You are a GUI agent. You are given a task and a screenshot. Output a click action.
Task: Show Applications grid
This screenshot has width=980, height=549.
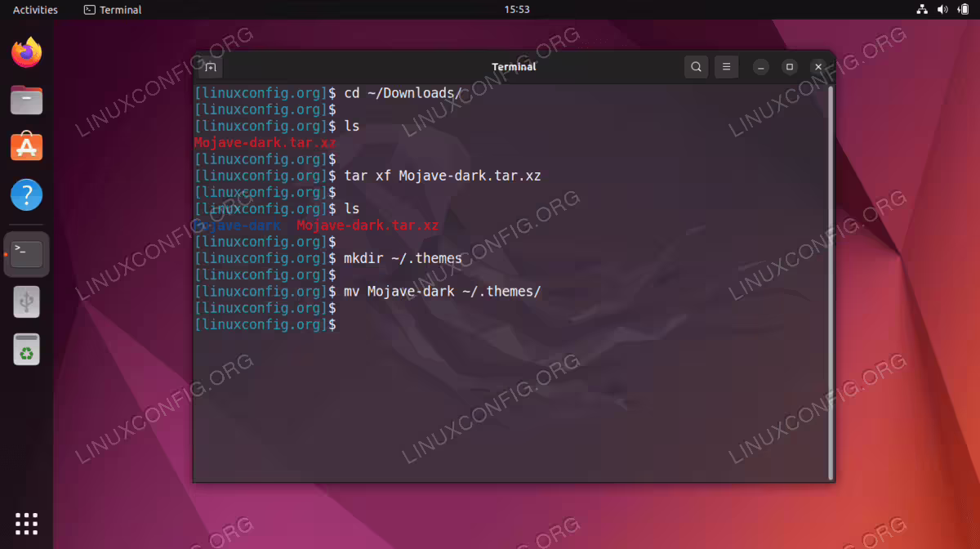[27, 523]
